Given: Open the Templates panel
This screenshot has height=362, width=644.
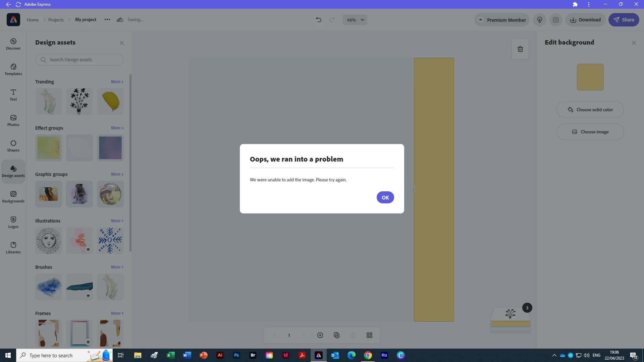Looking at the screenshot, I should tap(13, 69).
